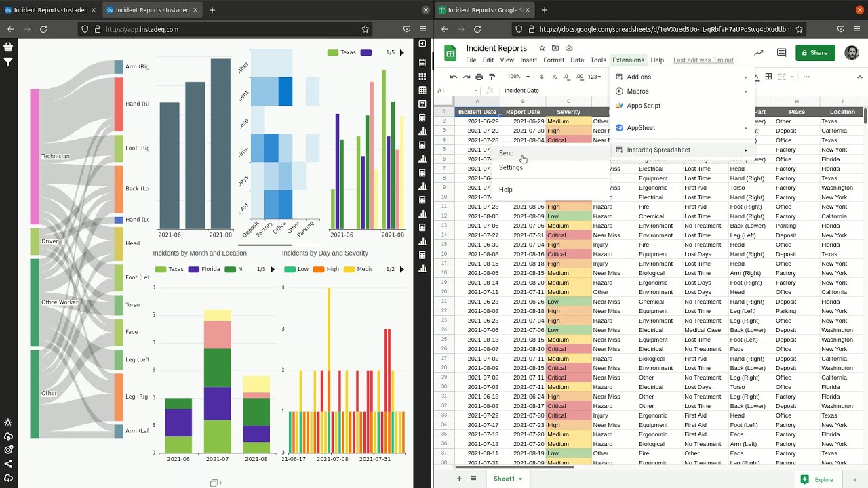Expand the Macros submenu
Viewport: 868px width, 488px height.
pyautogui.click(x=682, y=91)
